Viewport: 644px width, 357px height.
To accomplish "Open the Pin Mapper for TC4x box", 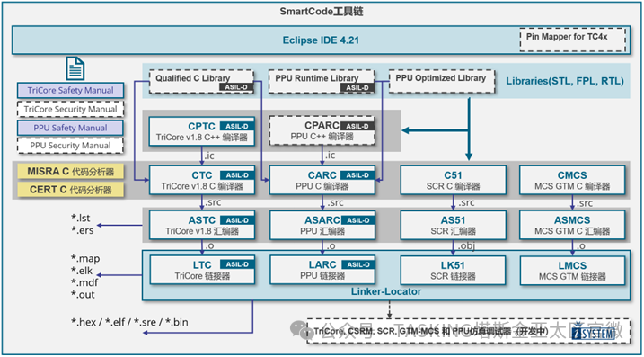I will [572, 40].
